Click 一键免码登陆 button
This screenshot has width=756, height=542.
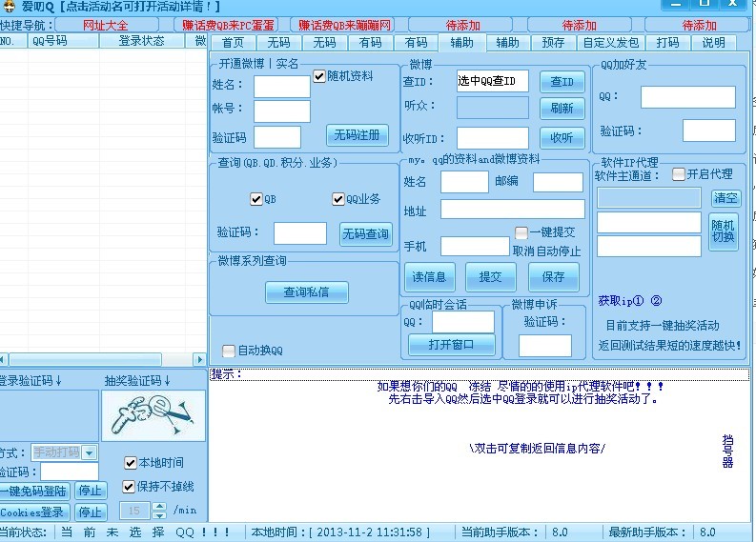[x=33, y=492]
